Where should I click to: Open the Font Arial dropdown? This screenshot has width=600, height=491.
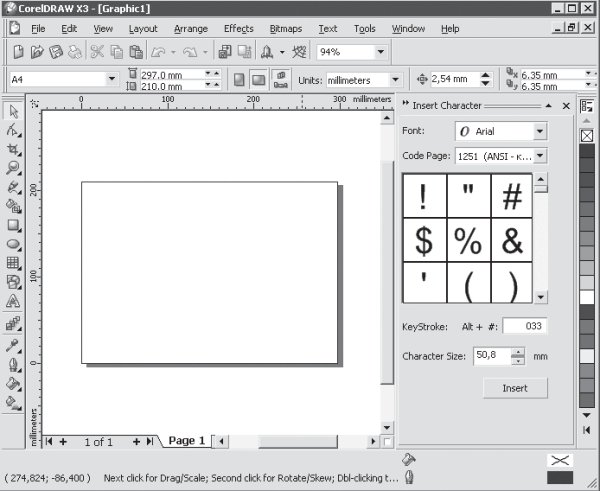[x=540, y=131]
